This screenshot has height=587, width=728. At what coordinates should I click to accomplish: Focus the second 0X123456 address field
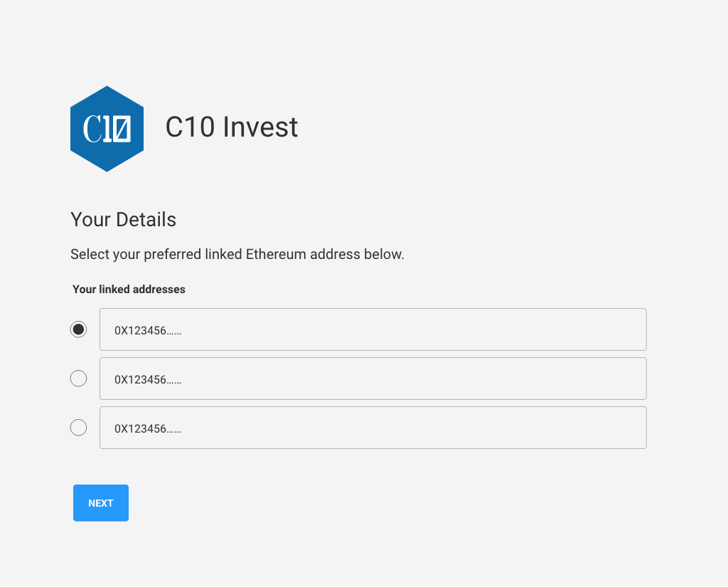coord(373,379)
